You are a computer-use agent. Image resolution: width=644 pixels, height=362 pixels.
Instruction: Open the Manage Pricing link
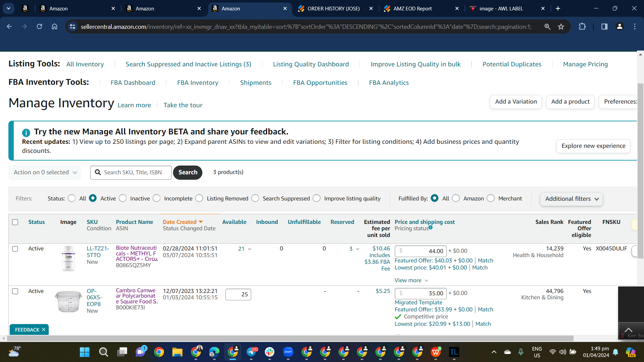(x=585, y=64)
